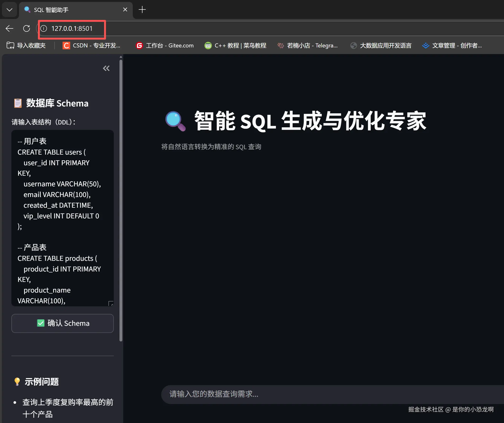Click the site info icon in address bar
Screen dimensions: 504x423
pos(44,28)
